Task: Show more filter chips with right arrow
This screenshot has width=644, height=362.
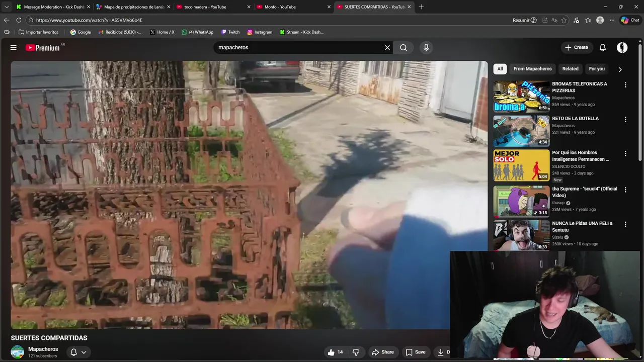Action: click(x=620, y=69)
